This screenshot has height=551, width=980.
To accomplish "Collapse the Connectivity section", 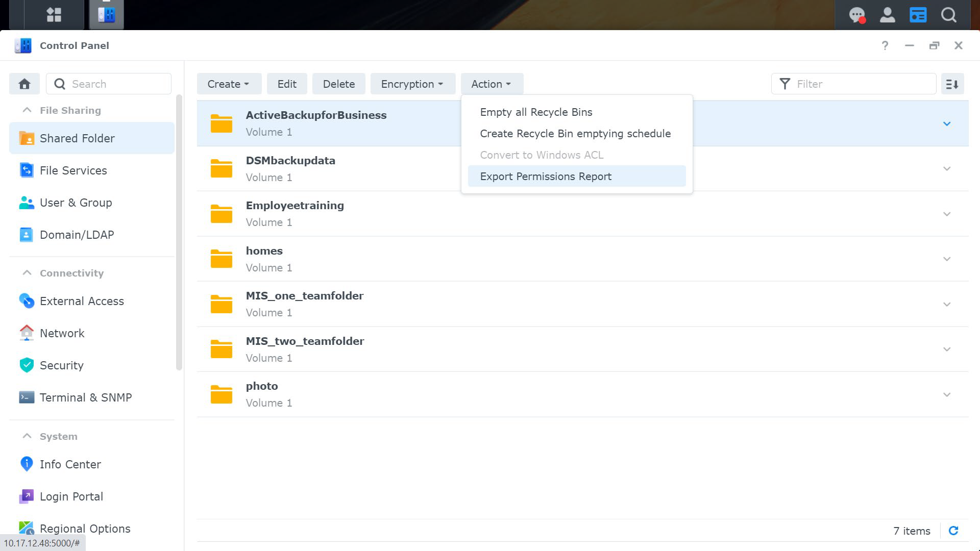I will coord(27,273).
